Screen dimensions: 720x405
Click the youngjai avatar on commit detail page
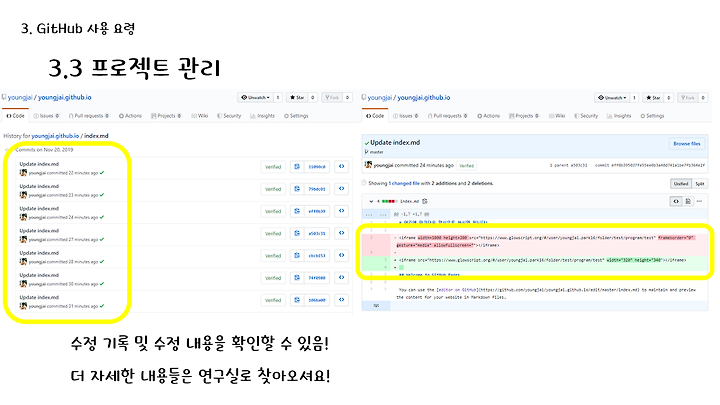(368, 165)
